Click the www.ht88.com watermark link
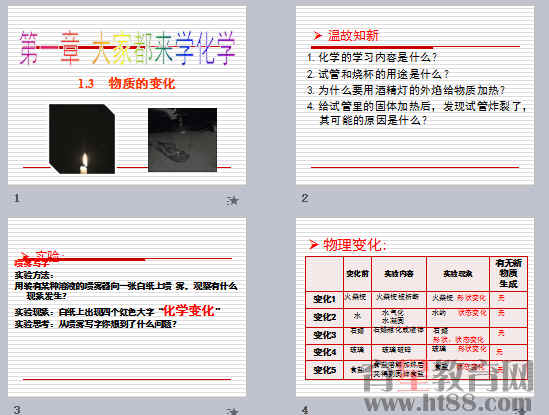The width and height of the screenshot is (549, 415). 448,402
